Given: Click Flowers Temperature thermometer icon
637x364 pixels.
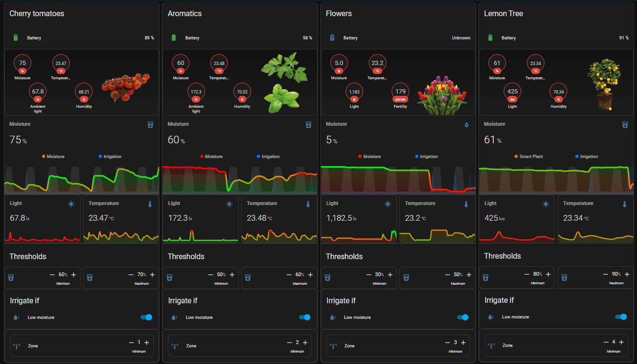Looking at the screenshot, I should coord(466,204).
